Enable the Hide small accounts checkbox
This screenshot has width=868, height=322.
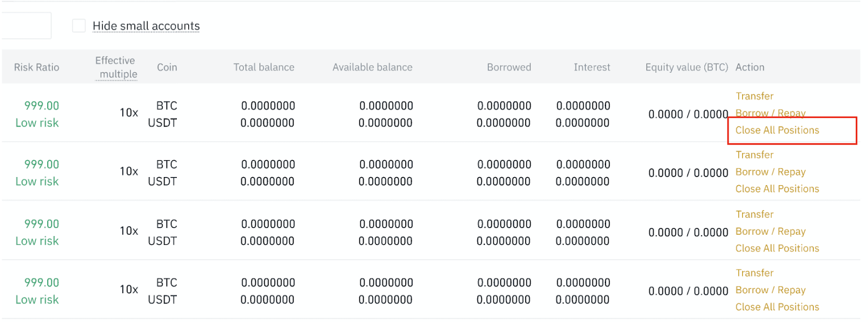click(x=79, y=26)
